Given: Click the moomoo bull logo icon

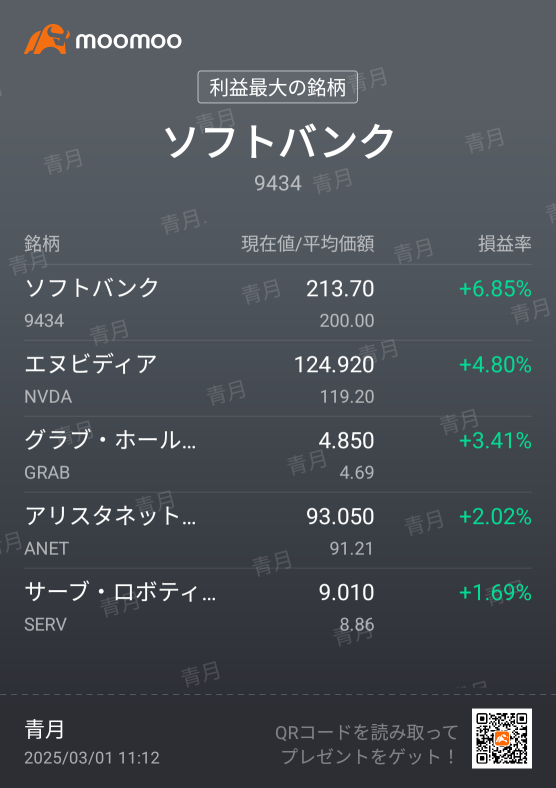Looking at the screenshot, I should coord(46,39).
